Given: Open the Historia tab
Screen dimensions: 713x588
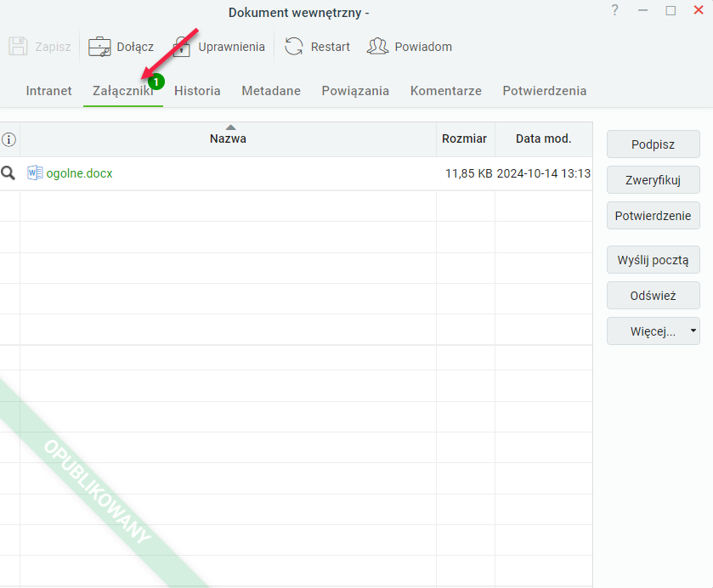Looking at the screenshot, I should point(197,91).
